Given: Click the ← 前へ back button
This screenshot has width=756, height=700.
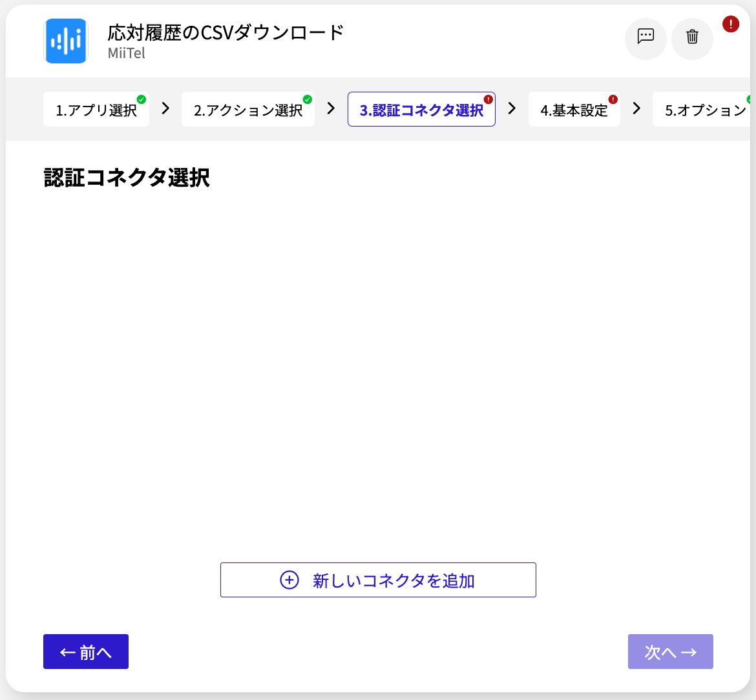Looking at the screenshot, I should 86,652.
